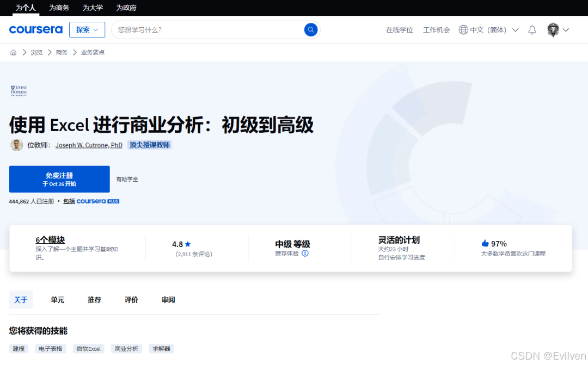The width and height of the screenshot is (588, 365).
Task: Click the 顶尖授课教师 badge
Action: [150, 145]
